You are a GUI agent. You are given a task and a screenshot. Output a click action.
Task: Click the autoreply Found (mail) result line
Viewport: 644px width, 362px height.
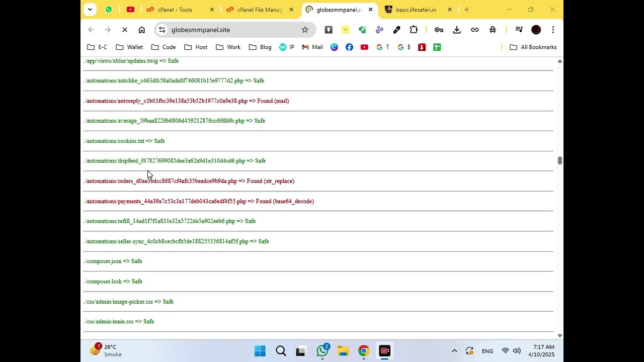tap(186, 101)
